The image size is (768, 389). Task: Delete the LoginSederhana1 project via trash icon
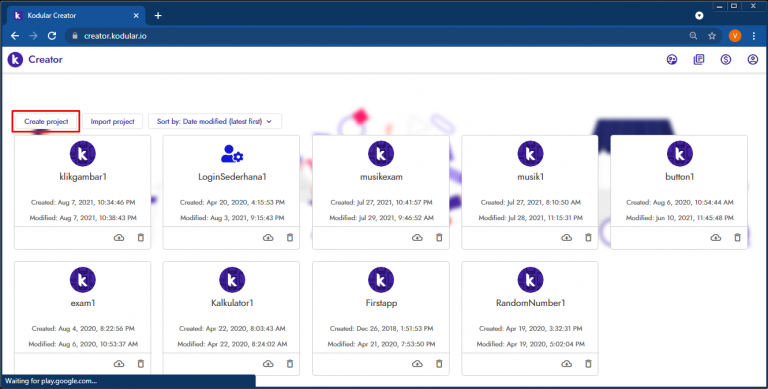pyautogui.click(x=290, y=238)
